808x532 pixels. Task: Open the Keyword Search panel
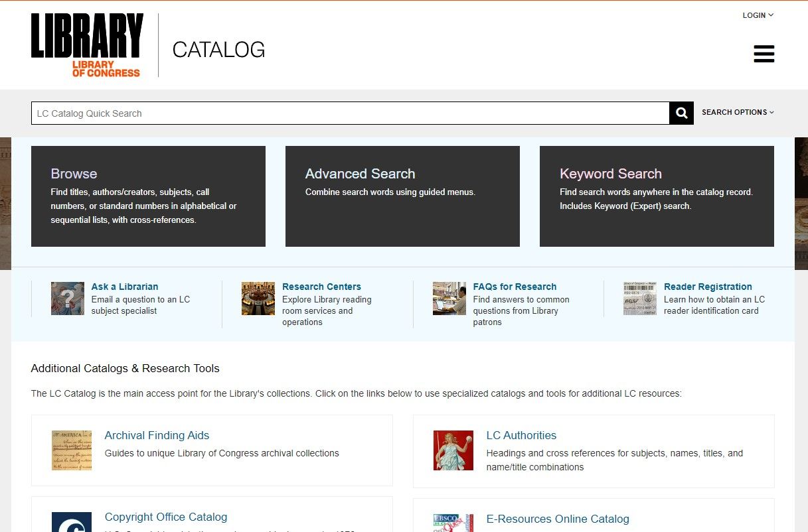point(657,196)
